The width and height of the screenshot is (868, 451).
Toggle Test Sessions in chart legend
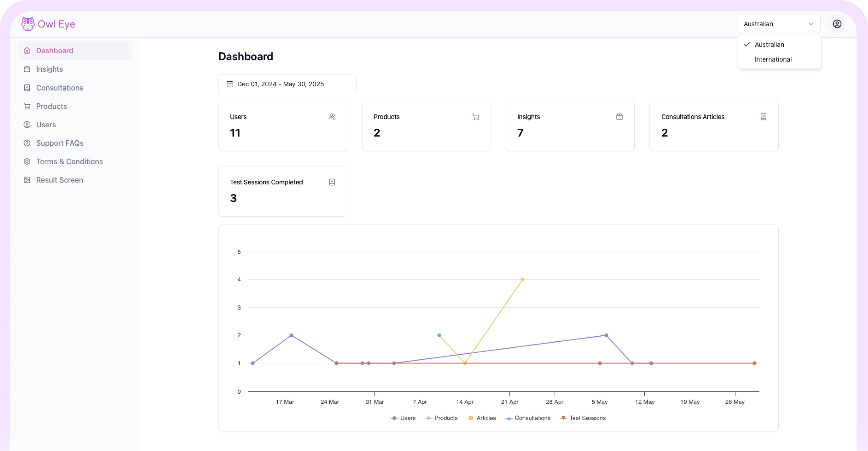tap(583, 418)
